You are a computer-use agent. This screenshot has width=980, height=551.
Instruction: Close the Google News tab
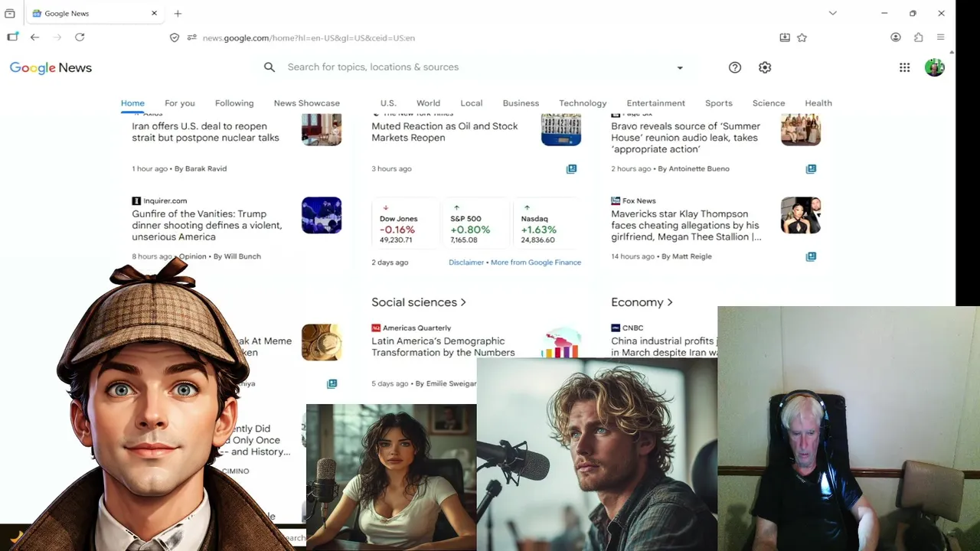(x=154, y=13)
